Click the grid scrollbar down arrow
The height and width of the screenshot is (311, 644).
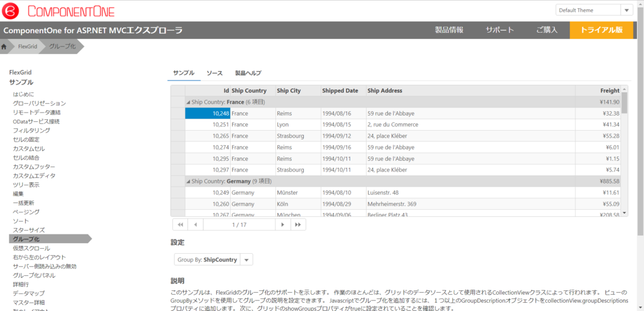coord(625,213)
